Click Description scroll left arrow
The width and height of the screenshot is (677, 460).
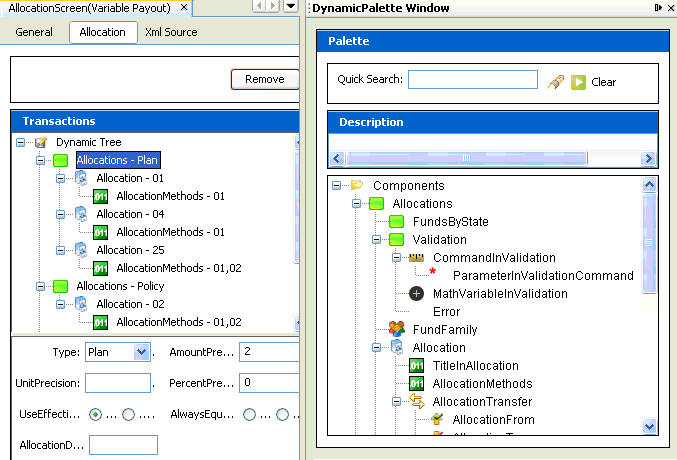[x=337, y=159]
